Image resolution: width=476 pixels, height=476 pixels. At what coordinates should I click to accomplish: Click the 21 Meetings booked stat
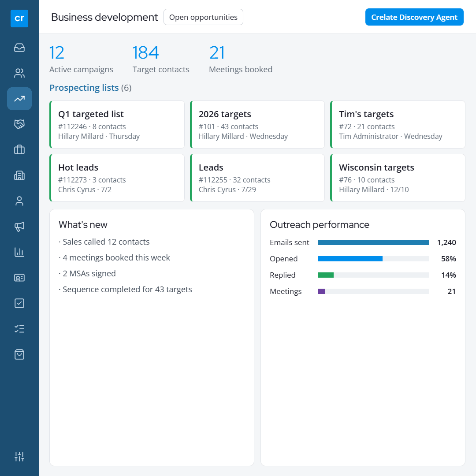point(241,59)
